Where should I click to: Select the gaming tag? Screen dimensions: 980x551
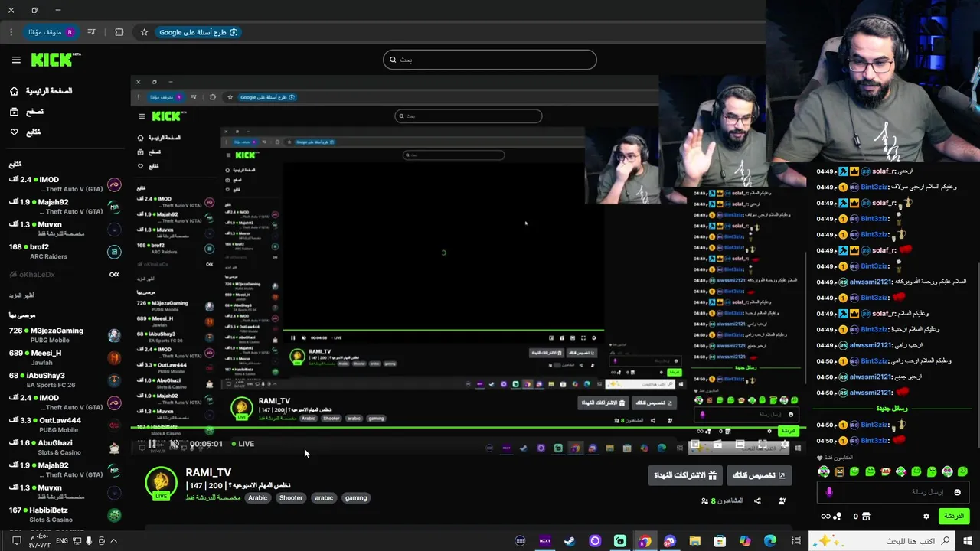point(356,497)
